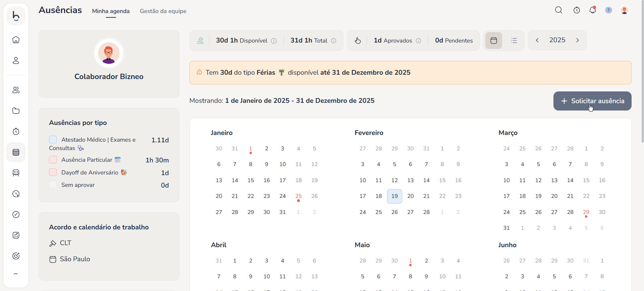Select the calendar view icon
This screenshot has width=644, height=291.
click(493, 41)
